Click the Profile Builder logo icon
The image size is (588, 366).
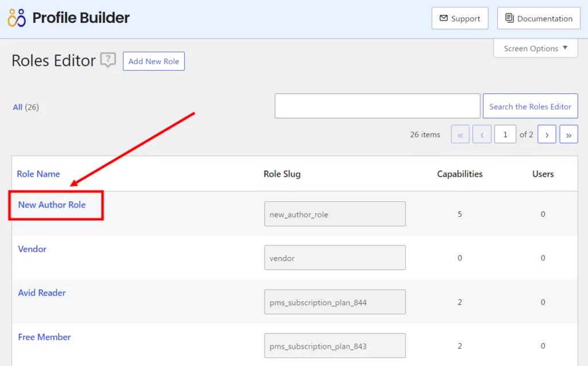click(x=17, y=18)
